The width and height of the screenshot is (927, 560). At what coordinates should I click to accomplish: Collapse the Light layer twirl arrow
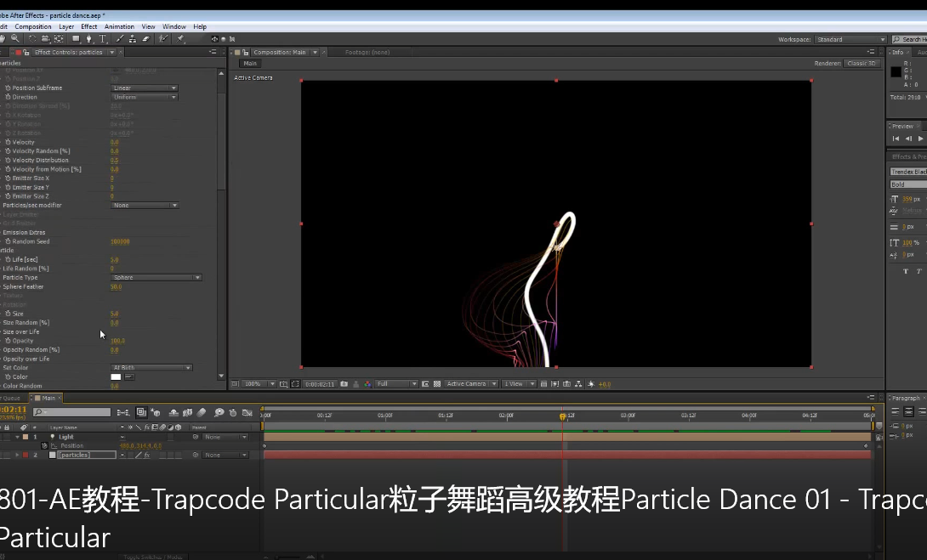point(17,437)
